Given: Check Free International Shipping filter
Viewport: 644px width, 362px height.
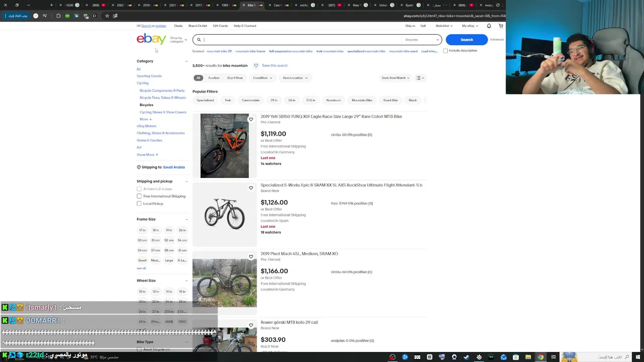Looking at the screenshot, I should pos(139,196).
